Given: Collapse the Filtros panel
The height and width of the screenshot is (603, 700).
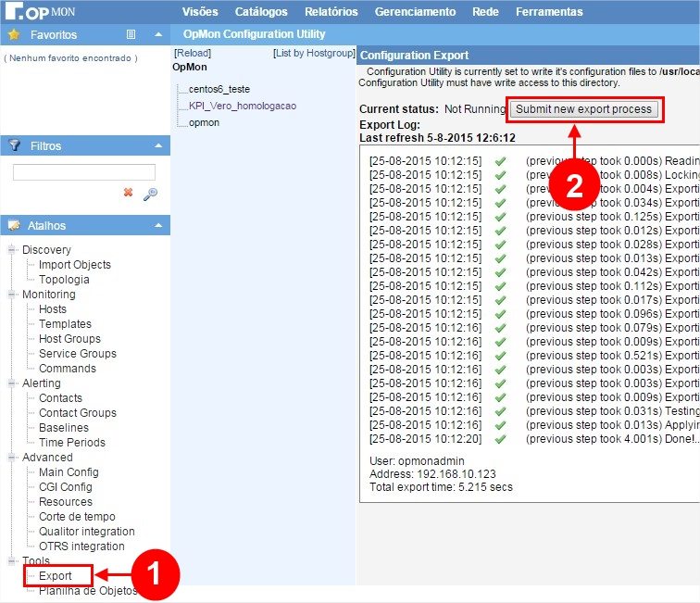Looking at the screenshot, I should click(x=157, y=145).
